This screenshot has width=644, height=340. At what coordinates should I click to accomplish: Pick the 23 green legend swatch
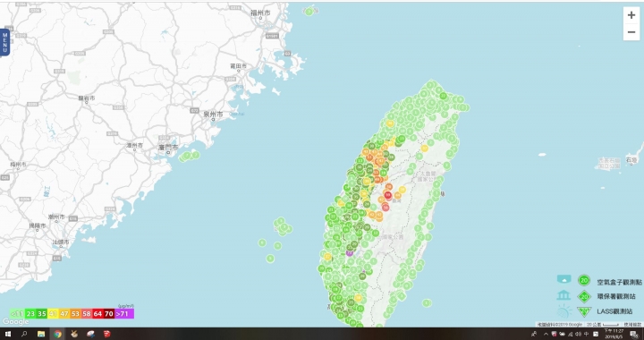pyautogui.click(x=30, y=314)
